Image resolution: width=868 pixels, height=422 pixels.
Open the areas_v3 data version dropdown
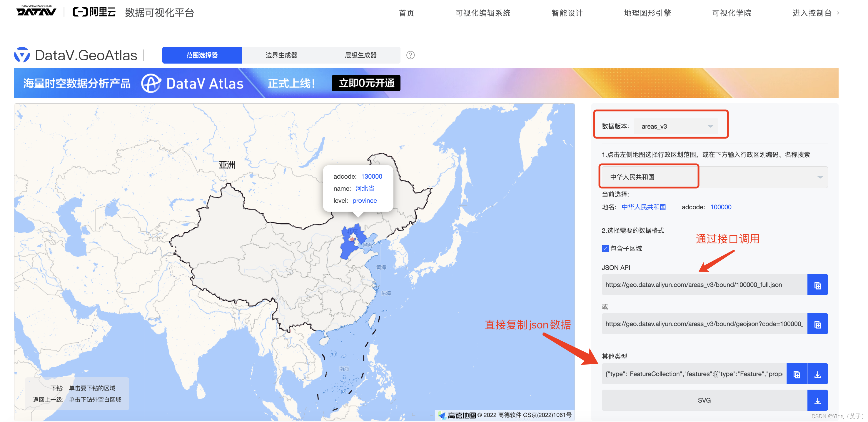pos(676,126)
